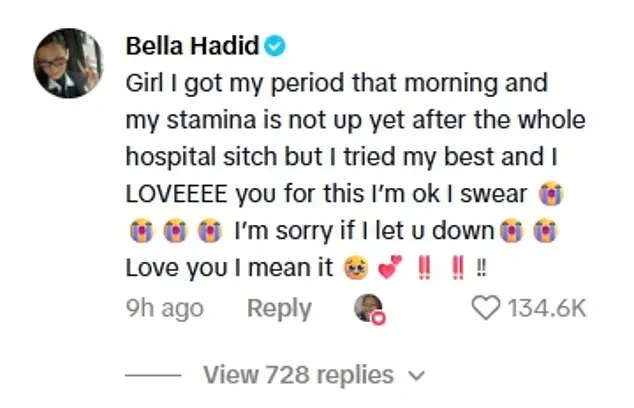Screen dimensions: 634x408
Task: Click the 134.6K like count
Action: 548,309
